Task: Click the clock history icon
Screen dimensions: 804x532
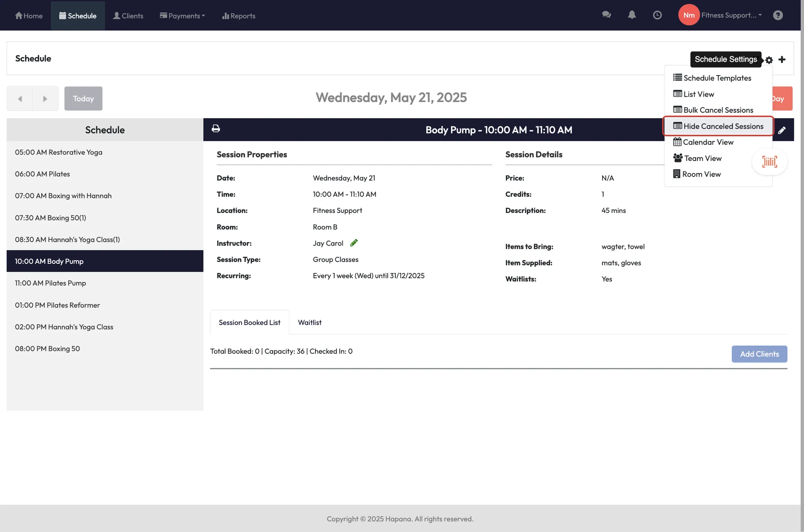Action: (x=657, y=15)
